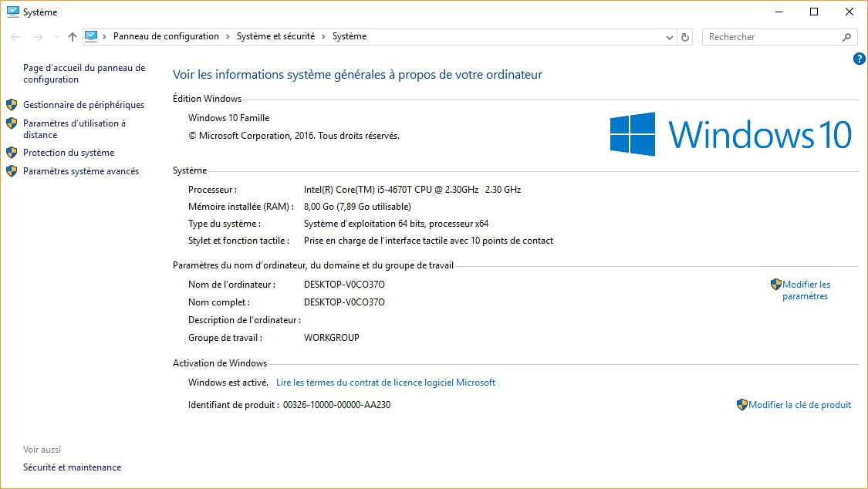Open Sécurité et maintenance link
Screen dimensions: 868x489
[x=72, y=467]
